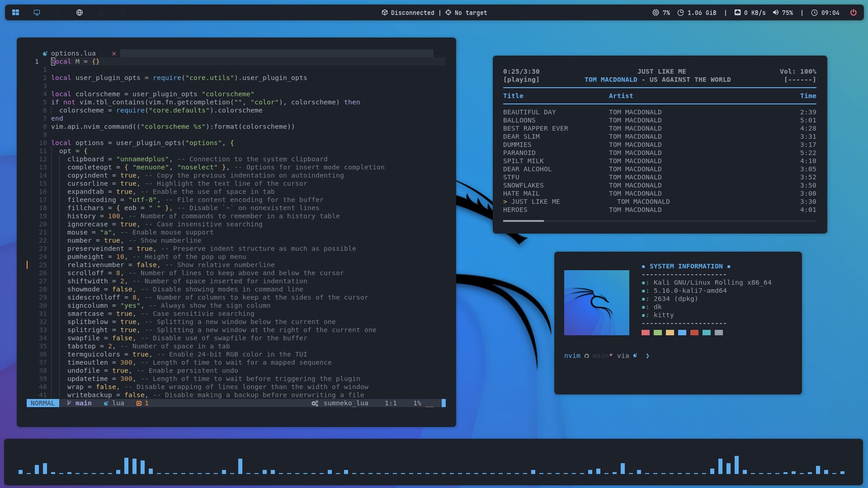Click the 0:25/3:30 elapsed time display

click(521, 71)
